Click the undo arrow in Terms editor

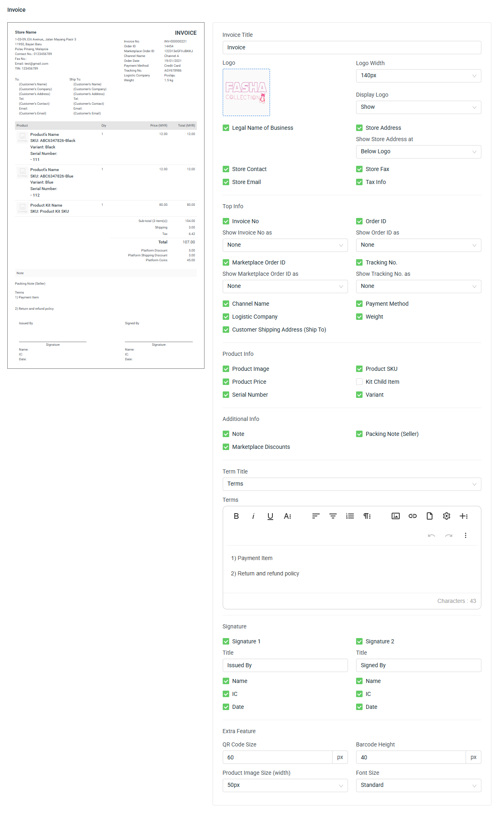point(432,535)
